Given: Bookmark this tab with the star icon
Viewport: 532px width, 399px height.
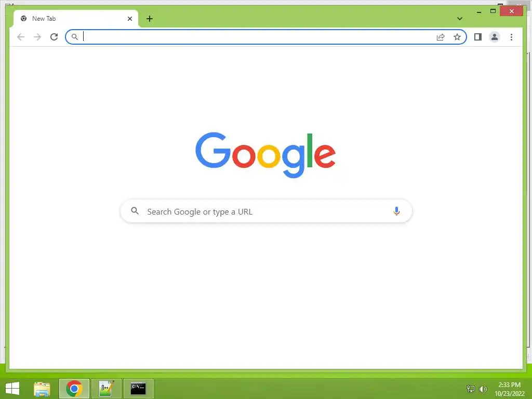Looking at the screenshot, I should (457, 37).
